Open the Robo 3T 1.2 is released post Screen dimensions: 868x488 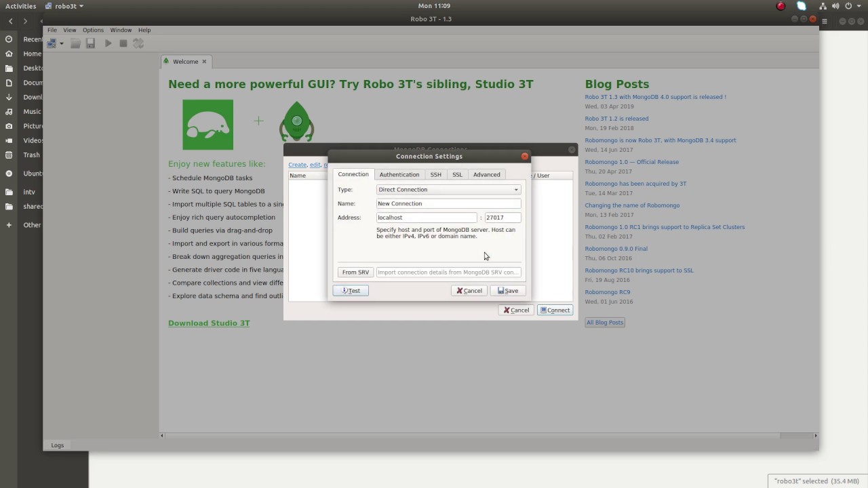tap(616, 119)
